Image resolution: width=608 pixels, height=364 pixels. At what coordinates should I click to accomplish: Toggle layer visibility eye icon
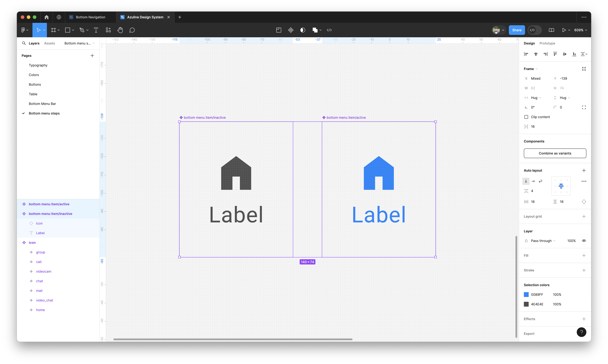coord(584,241)
